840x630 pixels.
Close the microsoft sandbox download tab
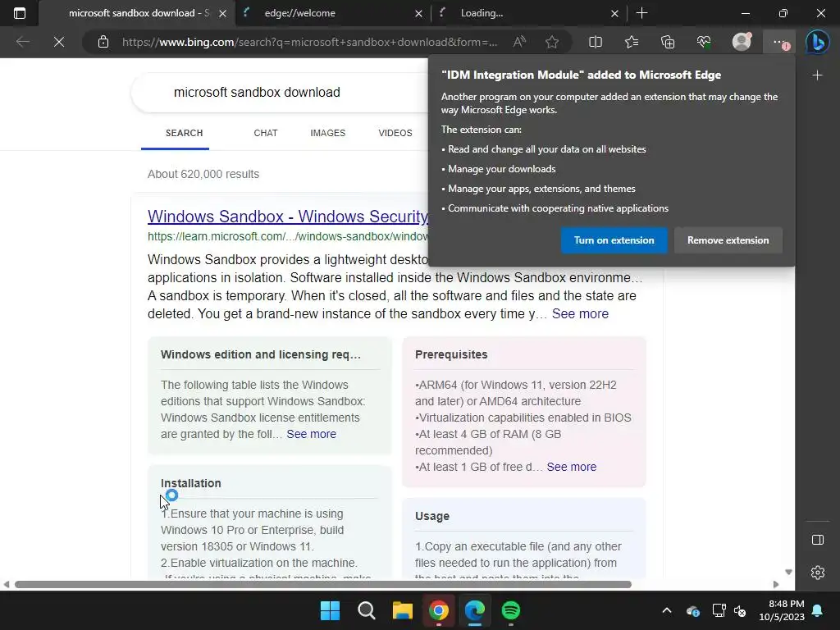223,13
